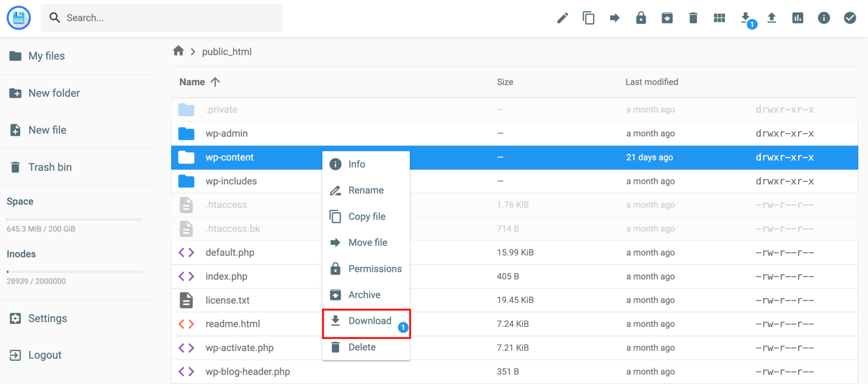868x384 pixels.
Task: Switch to grid view using the toolbar icon
Action: point(719,18)
